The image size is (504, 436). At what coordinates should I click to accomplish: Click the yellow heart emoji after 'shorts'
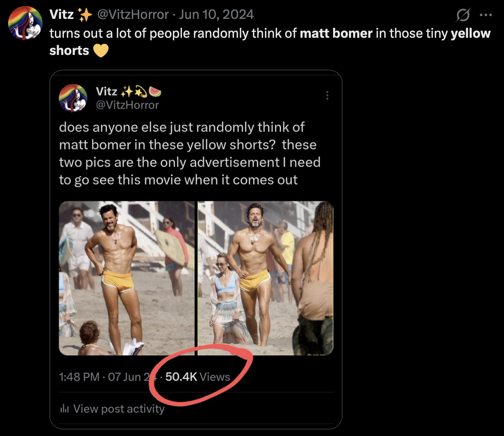[101, 51]
